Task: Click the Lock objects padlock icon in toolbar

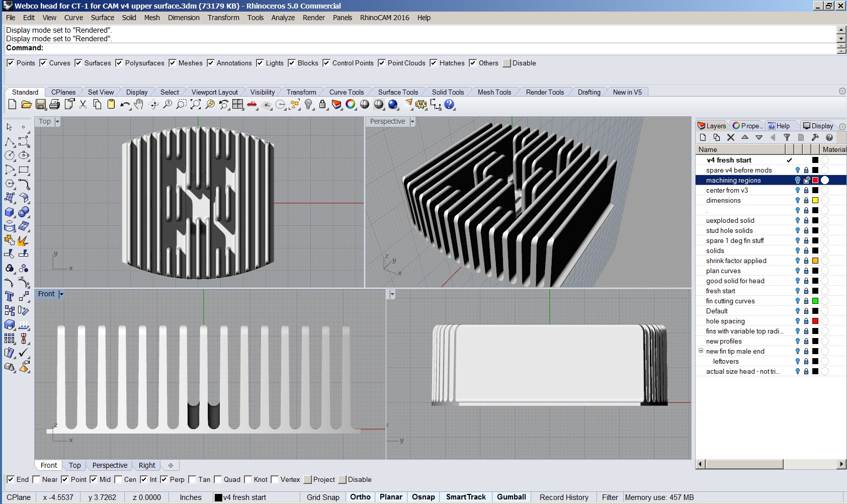Action: point(322,104)
